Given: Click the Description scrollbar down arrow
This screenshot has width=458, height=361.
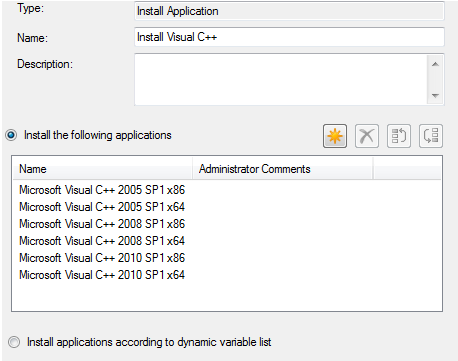Looking at the screenshot, I should [x=435, y=95].
